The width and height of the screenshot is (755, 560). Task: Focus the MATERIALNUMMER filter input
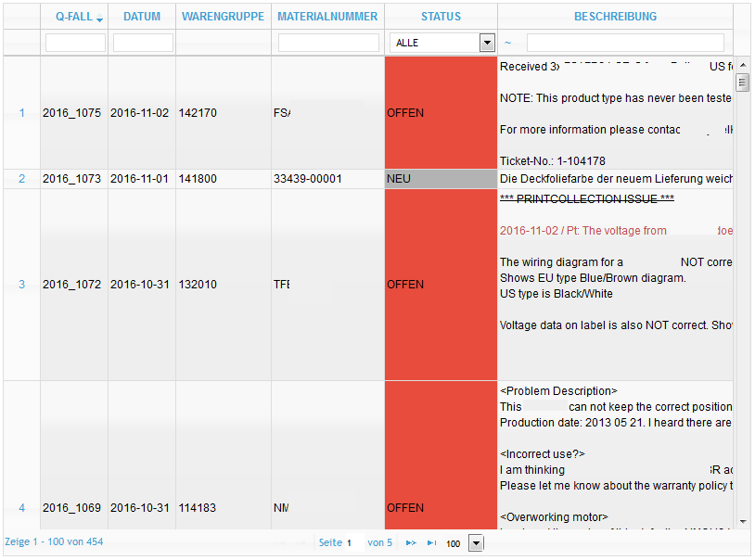pyautogui.click(x=328, y=43)
